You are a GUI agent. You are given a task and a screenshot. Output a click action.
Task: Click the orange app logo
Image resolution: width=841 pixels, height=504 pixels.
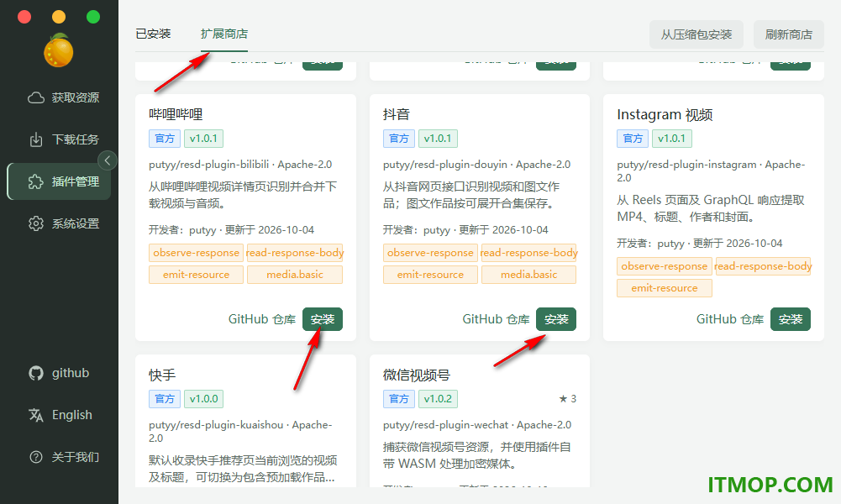pos(59,50)
